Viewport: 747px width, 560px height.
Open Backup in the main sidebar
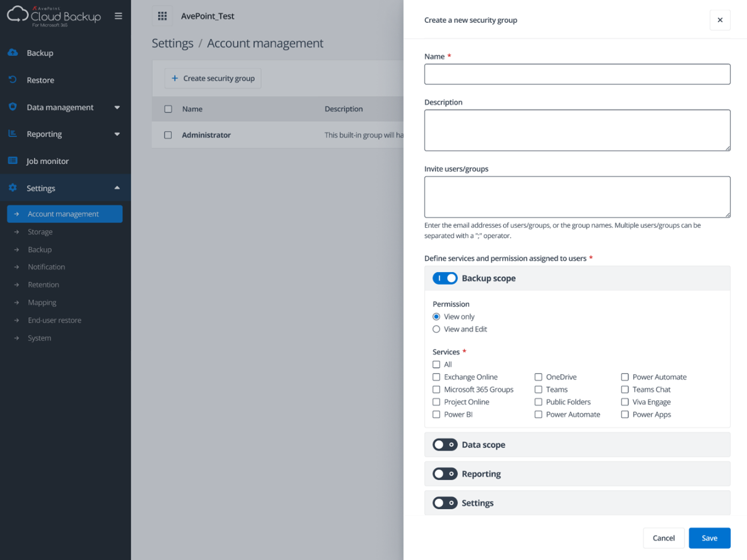pos(40,53)
